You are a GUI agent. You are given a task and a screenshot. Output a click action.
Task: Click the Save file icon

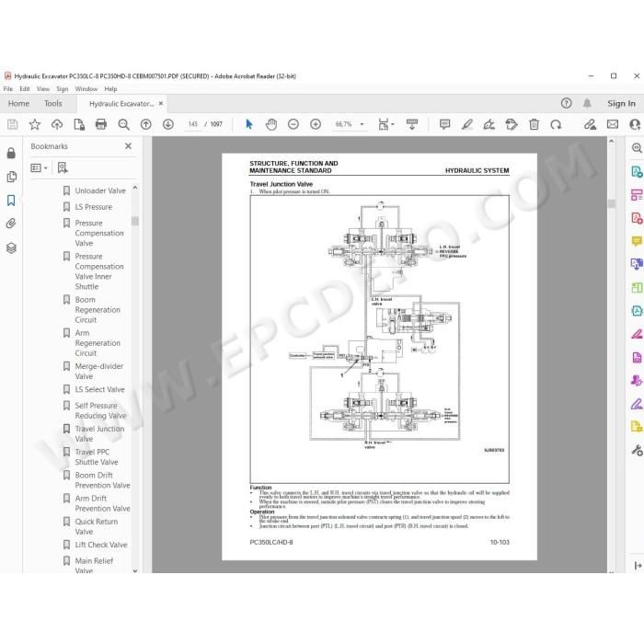click(12, 124)
